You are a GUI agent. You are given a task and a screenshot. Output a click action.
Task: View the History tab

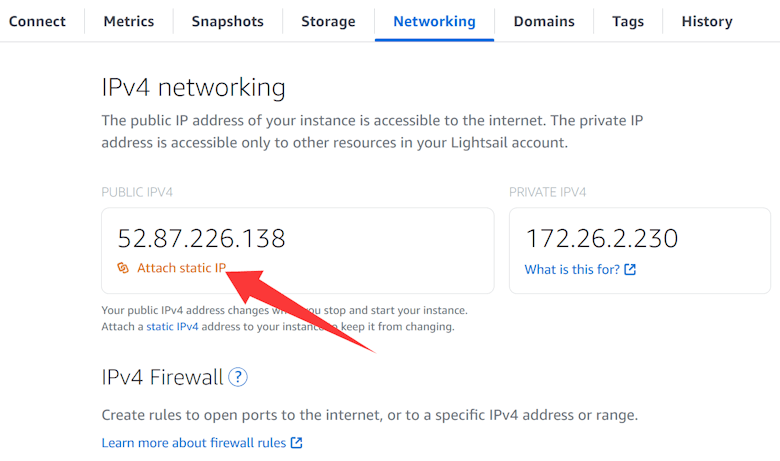tap(706, 21)
